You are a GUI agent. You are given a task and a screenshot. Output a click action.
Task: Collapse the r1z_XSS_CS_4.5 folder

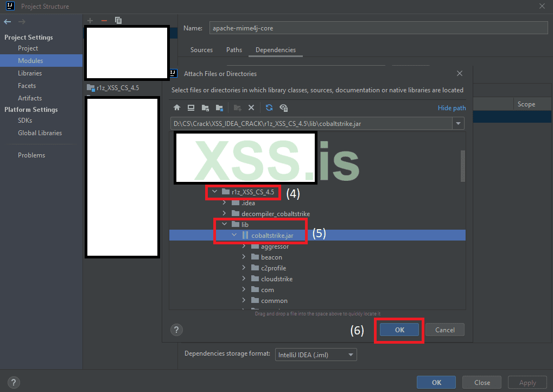[x=214, y=192]
